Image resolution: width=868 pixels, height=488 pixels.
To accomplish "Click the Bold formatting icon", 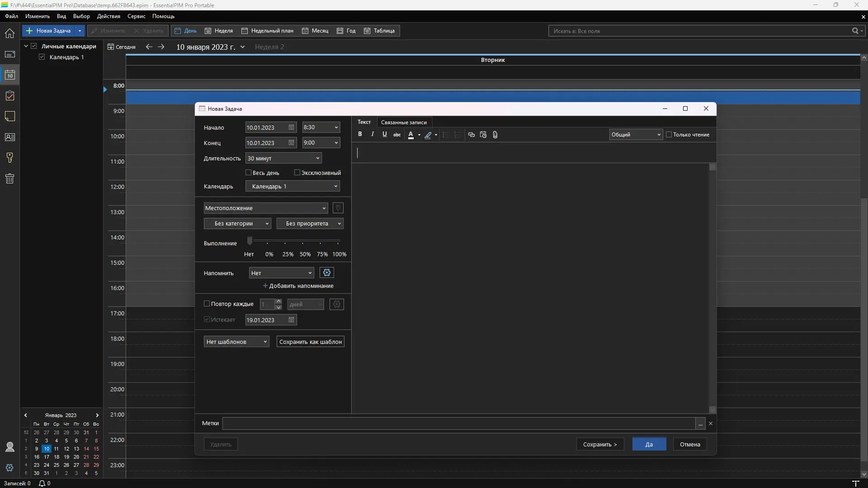I will coord(360,134).
